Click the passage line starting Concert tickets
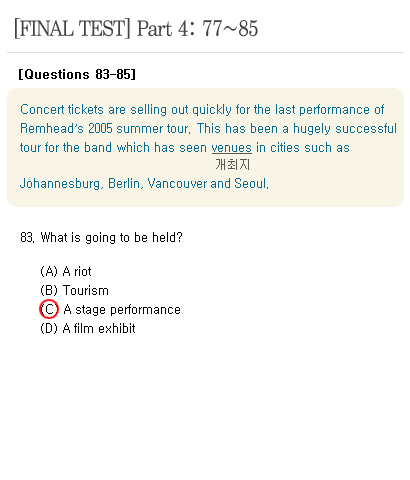The image size is (410, 480). [202, 110]
